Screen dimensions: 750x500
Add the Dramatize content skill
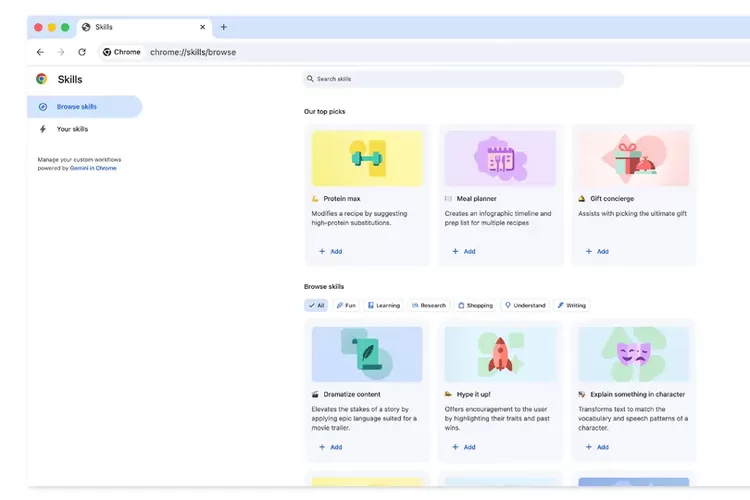click(x=331, y=447)
